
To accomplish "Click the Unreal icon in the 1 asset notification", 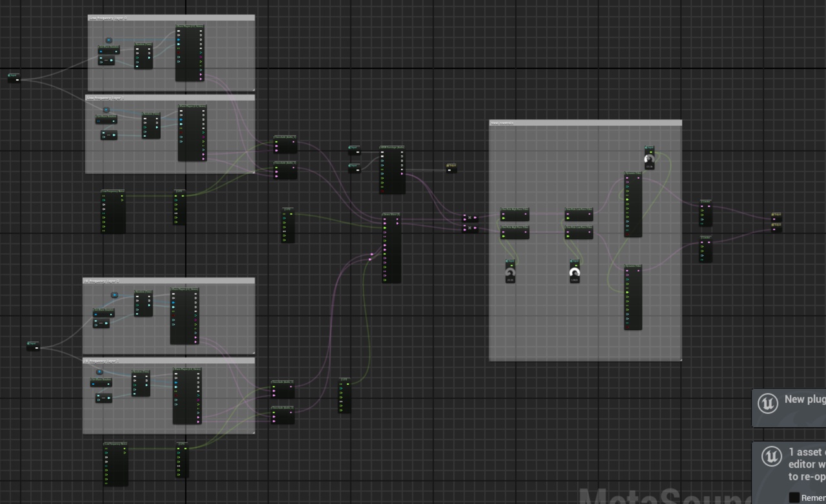I will (771, 456).
